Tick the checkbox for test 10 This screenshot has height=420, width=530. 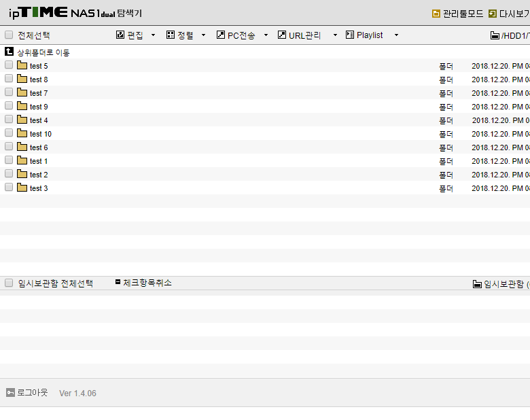pyautogui.click(x=9, y=133)
